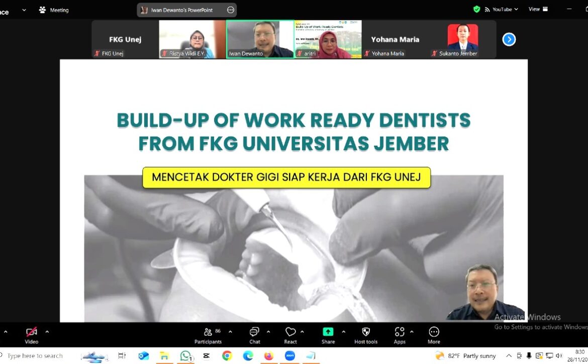This screenshot has height=364, width=588.
Task: Open network settings from system tray
Action: point(549,356)
